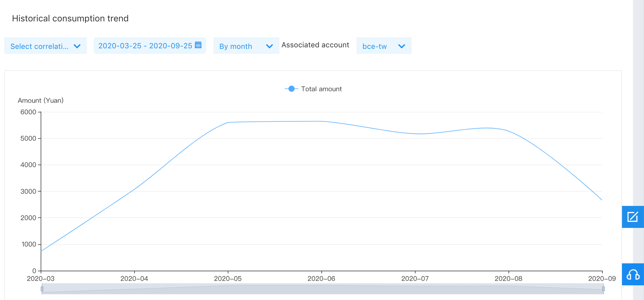Open the date range field 2020-03-25 - 2020-09-25

150,46
